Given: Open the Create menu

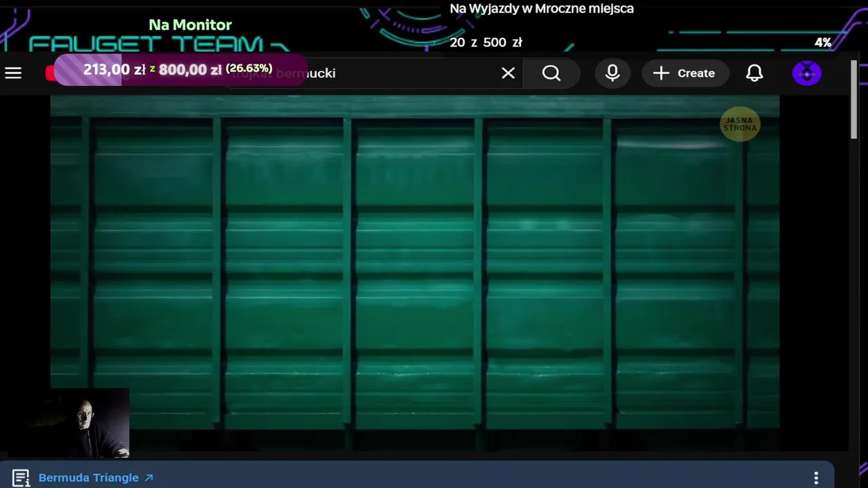Looking at the screenshot, I should pyautogui.click(x=684, y=73).
